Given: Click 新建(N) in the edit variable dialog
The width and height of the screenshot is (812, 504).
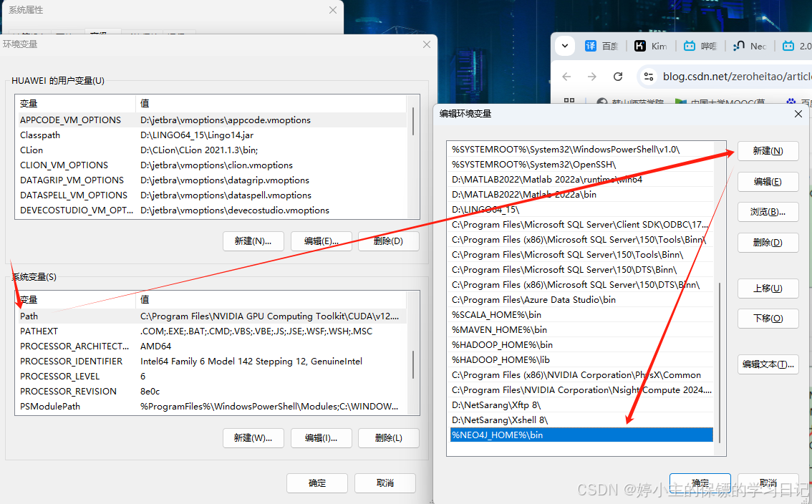Looking at the screenshot, I should pos(768,151).
